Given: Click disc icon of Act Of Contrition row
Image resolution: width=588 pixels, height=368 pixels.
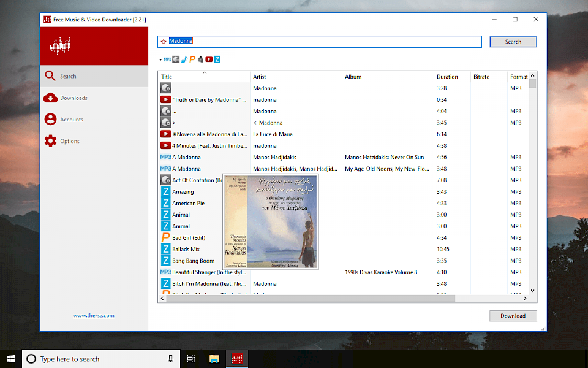Looking at the screenshot, I should tap(166, 180).
